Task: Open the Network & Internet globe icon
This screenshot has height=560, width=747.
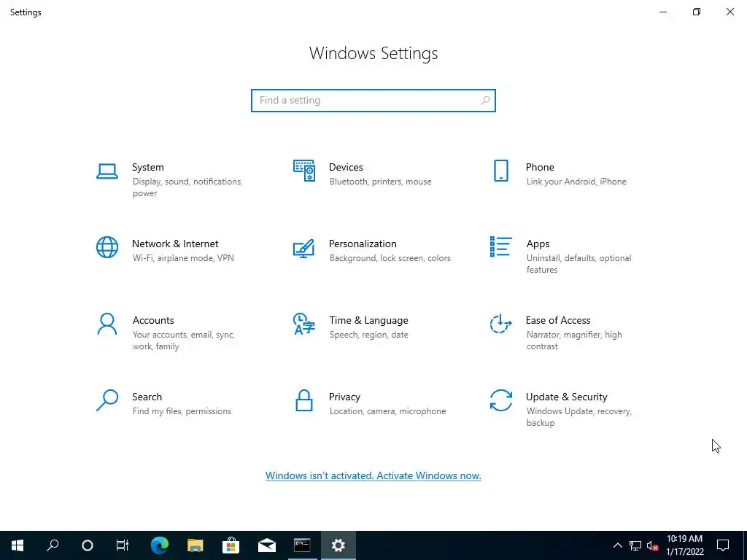Action: [x=107, y=247]
